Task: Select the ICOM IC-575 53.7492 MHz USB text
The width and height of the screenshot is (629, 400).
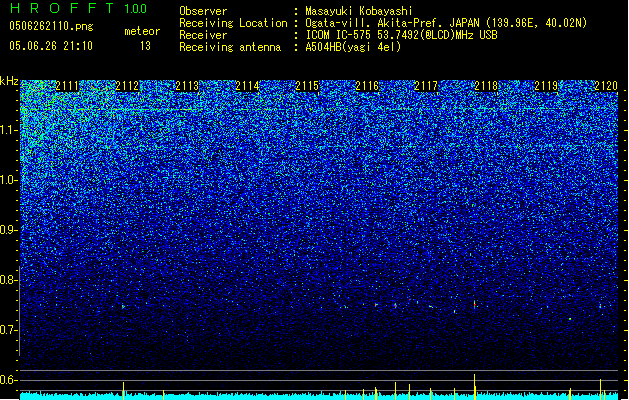Action: 402,35
